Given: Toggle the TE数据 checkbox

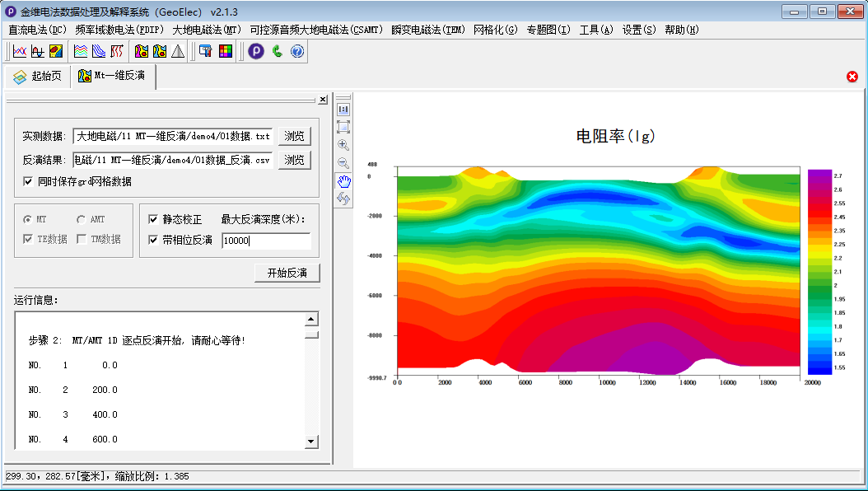Looking at the screenshot, I should coord(28,239).
